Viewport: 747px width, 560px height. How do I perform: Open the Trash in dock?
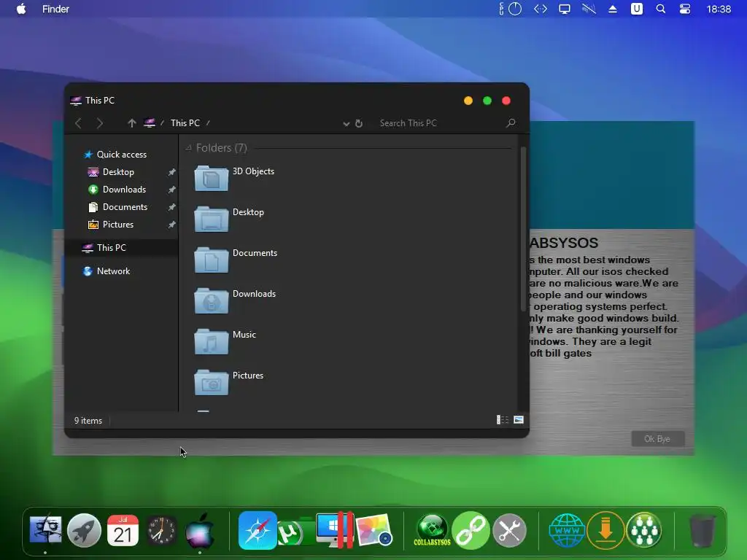tap(702, 530)
